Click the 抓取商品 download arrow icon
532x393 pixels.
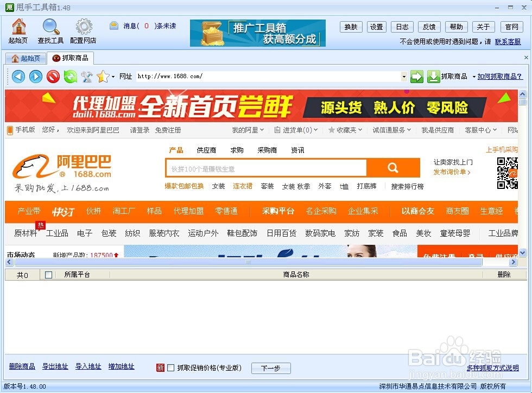(433, 77)
